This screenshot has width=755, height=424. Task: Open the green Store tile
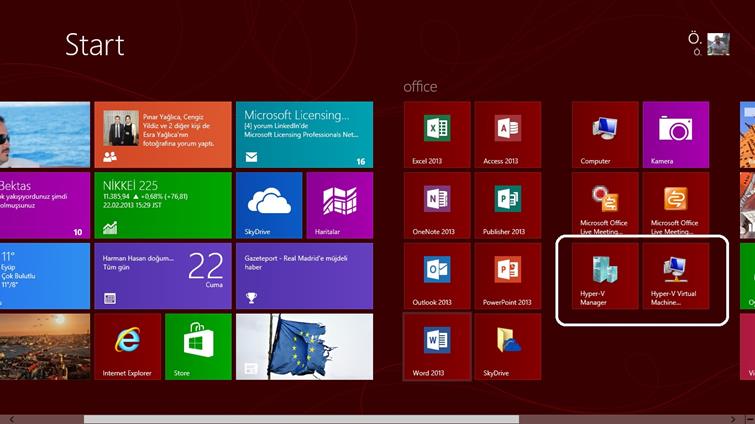(x=198, y=347)
